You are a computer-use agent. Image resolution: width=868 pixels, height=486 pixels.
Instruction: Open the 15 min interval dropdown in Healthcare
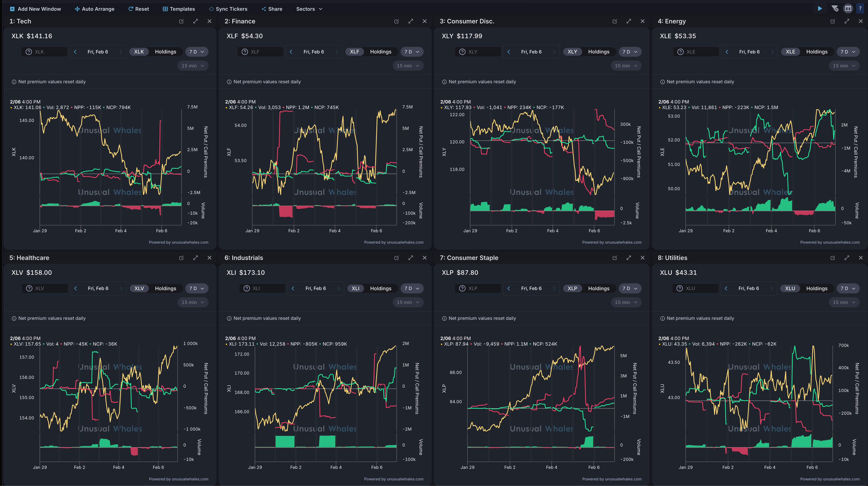[x=193, y=302]
